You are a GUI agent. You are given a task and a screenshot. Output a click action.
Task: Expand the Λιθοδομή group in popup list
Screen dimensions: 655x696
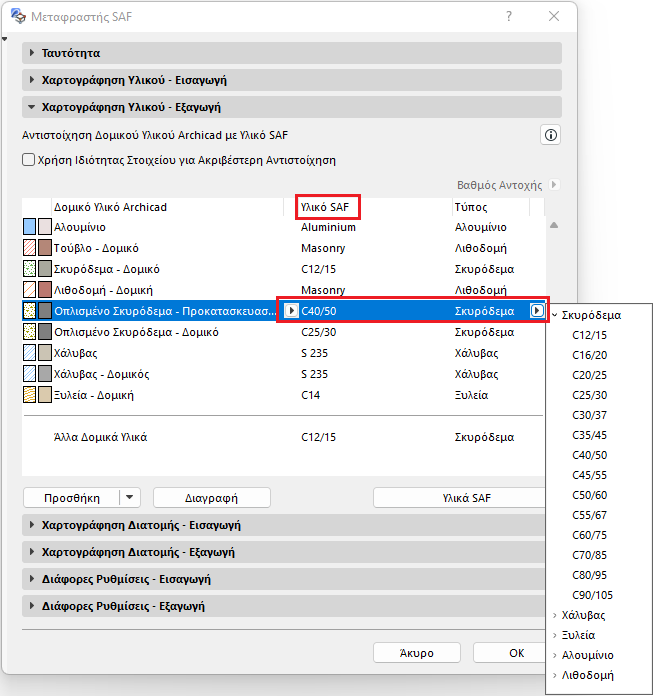pos(555,675)
